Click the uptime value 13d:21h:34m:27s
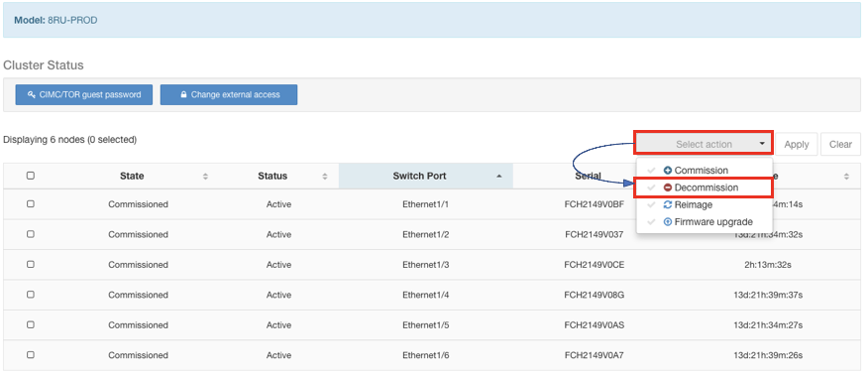 point(768,325)
